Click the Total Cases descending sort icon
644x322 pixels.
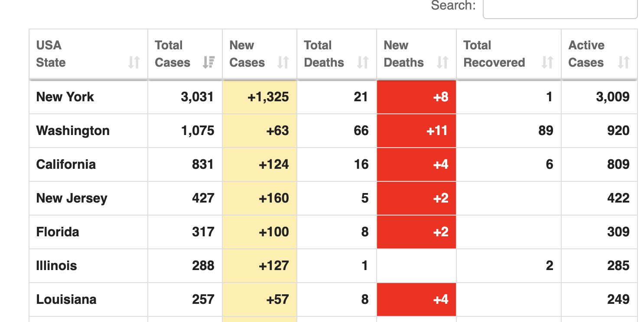coord(208,63)
